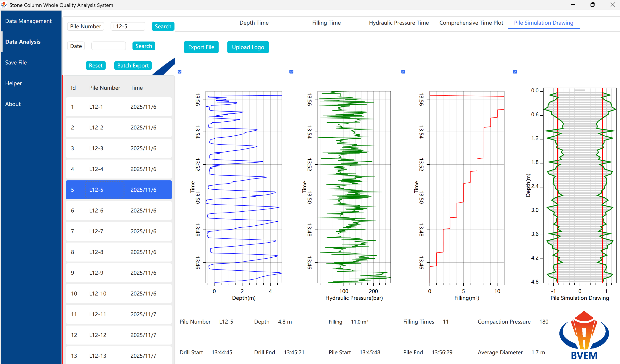Open the Hydraulic Pressure Time tab
Viewport: 620px width, 364px height.
point(399,23)
